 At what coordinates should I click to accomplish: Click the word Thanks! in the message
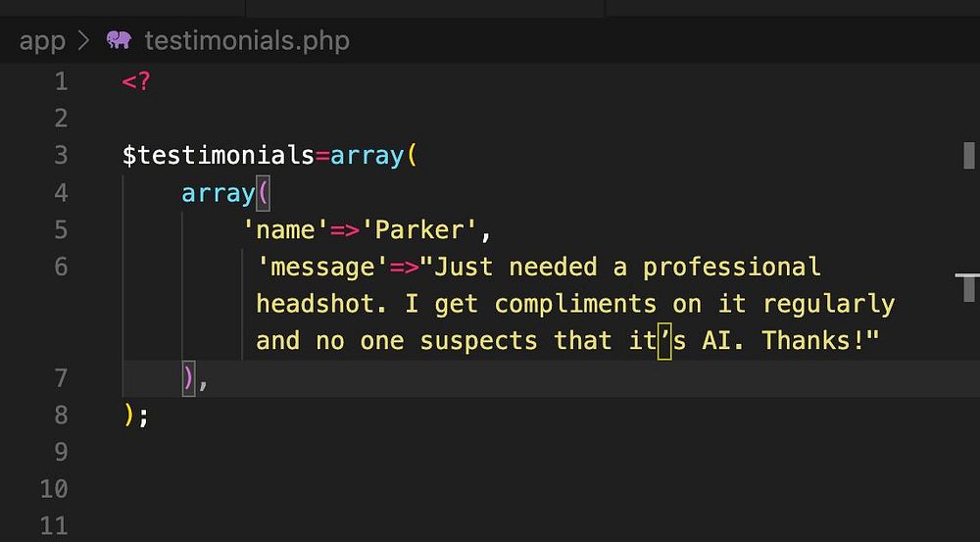tap(815, 341)
